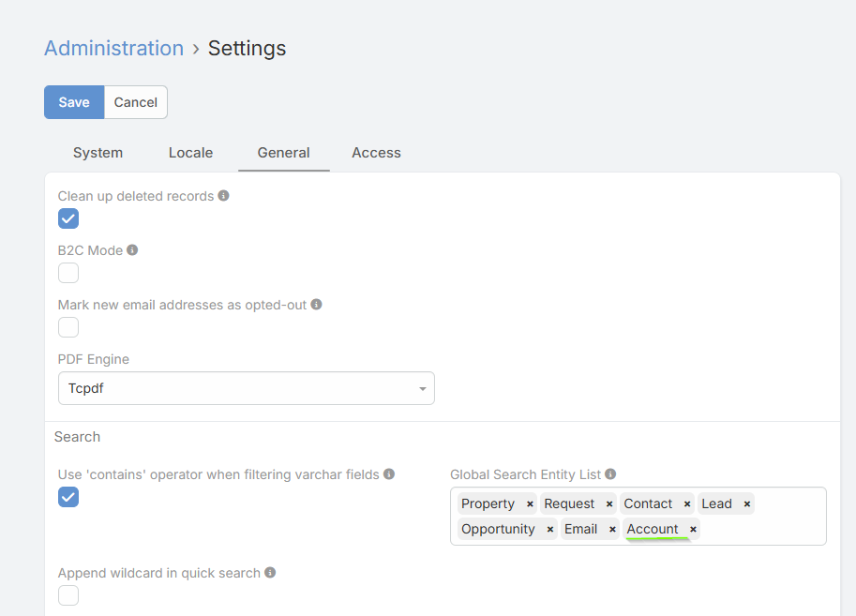
Task: Enable Append wildcard in quick search
Action: pyautogui.click(x=68, y=595)
